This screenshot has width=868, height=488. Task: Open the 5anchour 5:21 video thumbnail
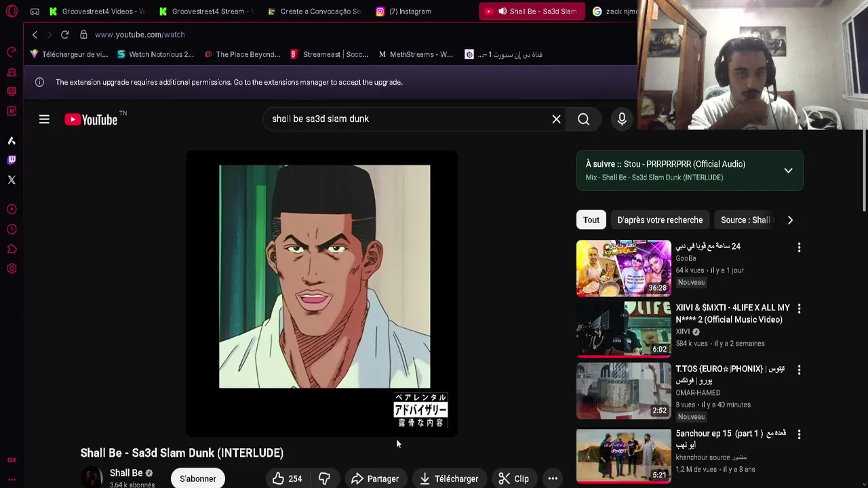(623, 455)
